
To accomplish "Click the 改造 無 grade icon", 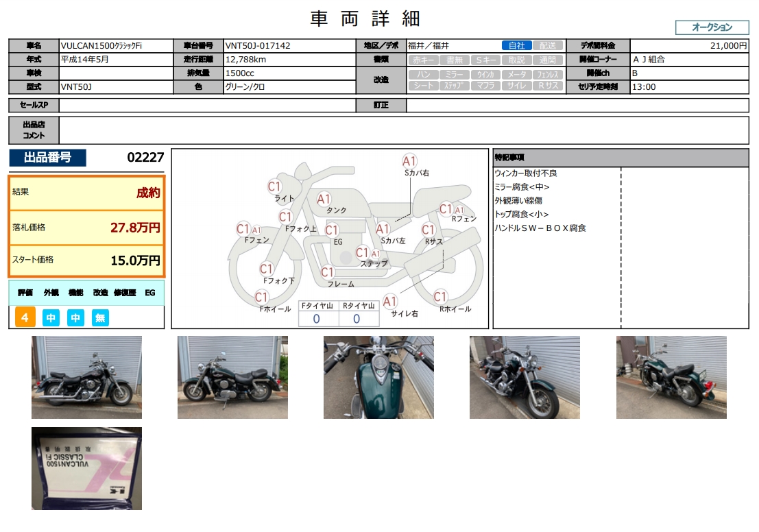I will (x=100, y=318).
